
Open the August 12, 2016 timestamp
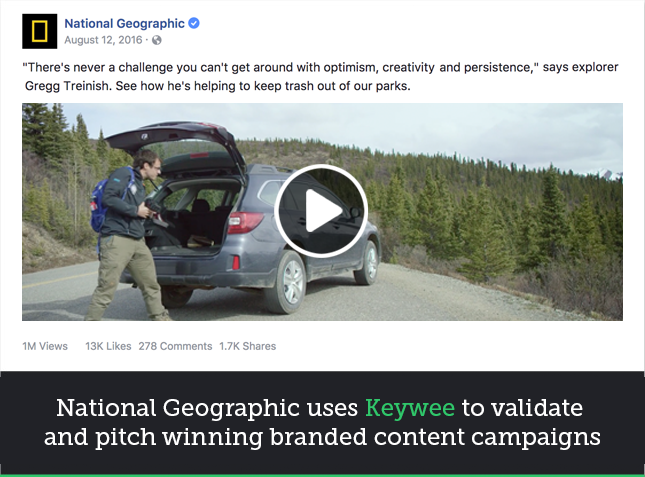[103, 40]
